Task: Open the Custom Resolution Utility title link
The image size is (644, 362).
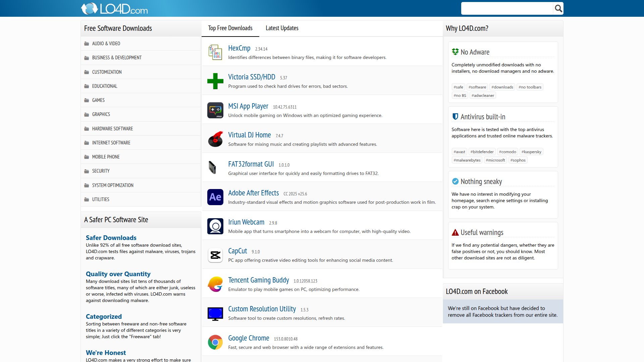Action: click(x=262, y=309)
